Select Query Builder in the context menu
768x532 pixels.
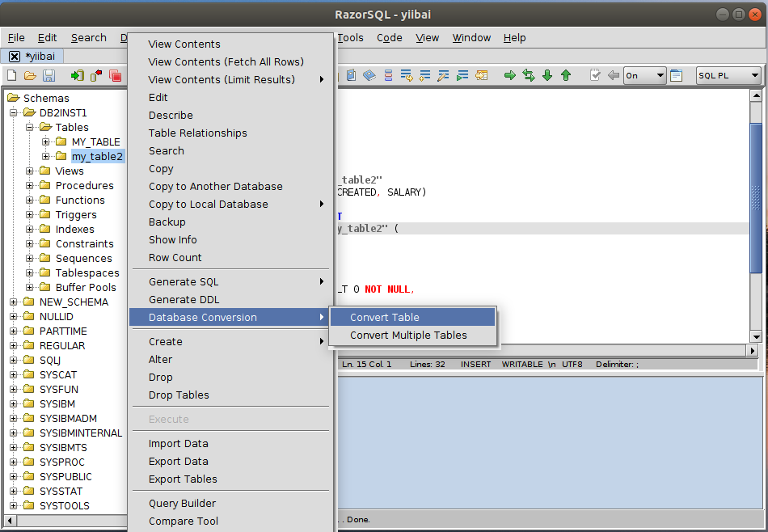click(x=231, y=503)
